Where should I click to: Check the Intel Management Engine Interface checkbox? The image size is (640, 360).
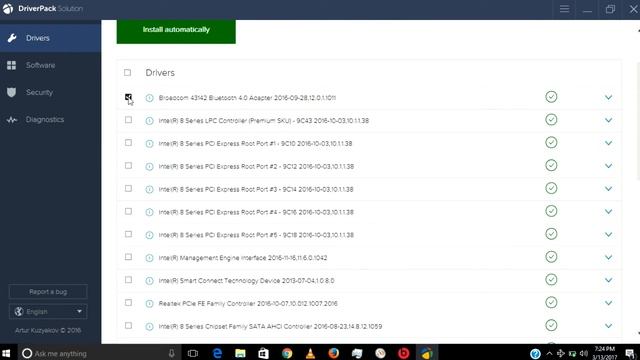(x=128, y=257)
